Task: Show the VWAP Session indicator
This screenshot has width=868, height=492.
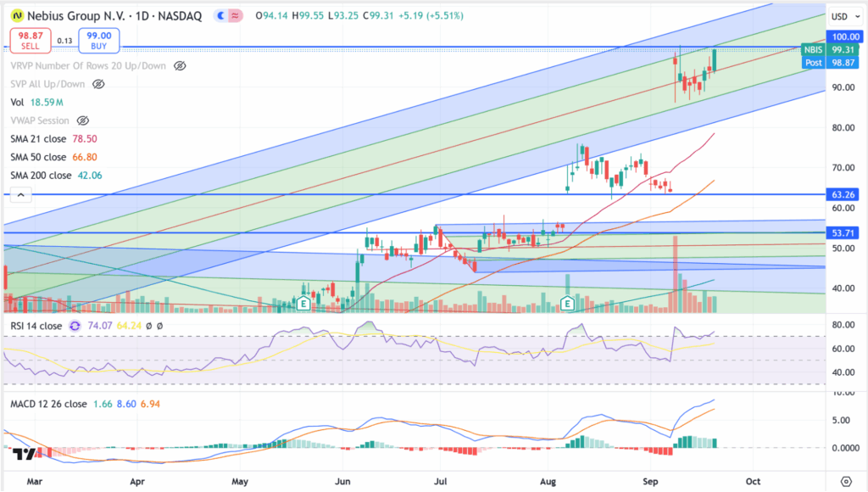Action: coord(82,120)
